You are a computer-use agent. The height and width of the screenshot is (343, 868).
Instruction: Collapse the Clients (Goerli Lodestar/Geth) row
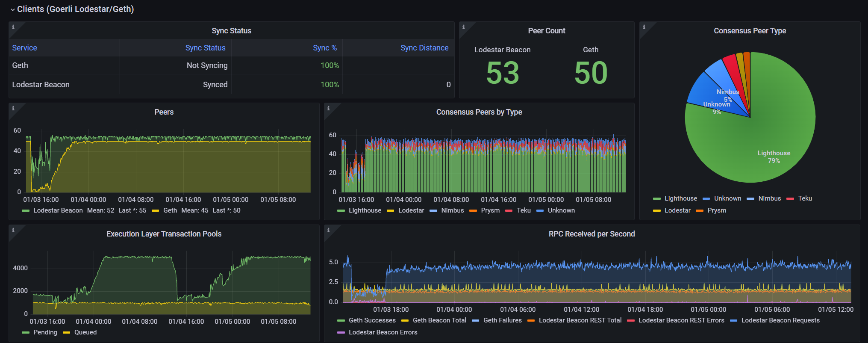[x=72, y=9]
